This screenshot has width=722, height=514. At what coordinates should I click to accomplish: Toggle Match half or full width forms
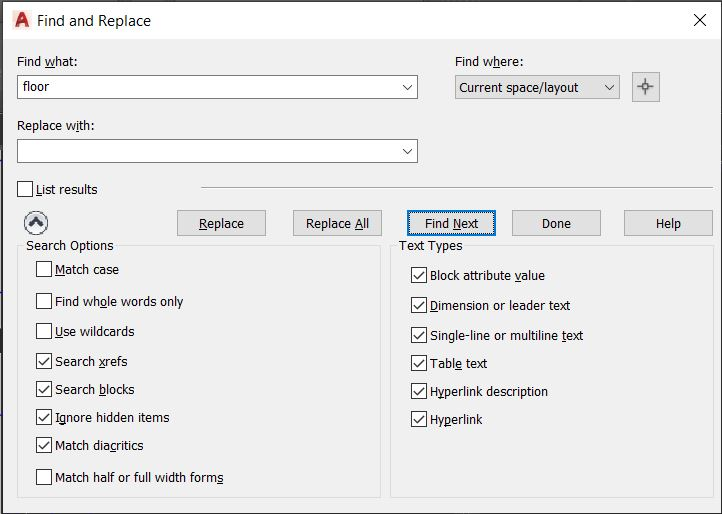pos(44,477)
